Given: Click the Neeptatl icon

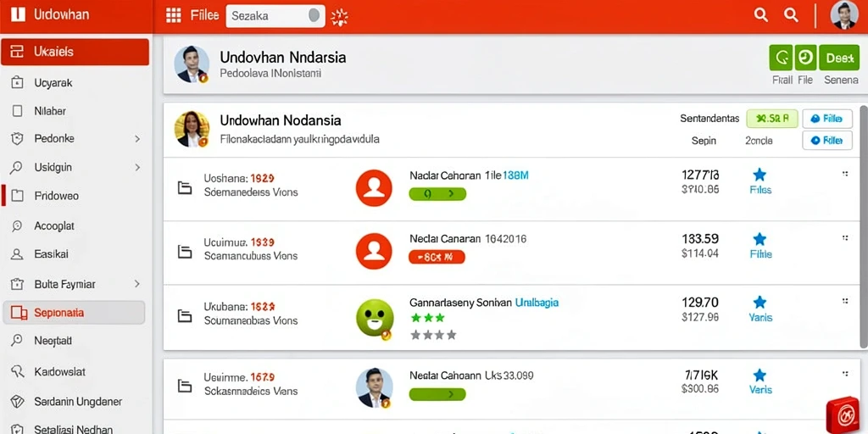Looking at the screenshot, I should pyautogui.click(x=17, y=341).
